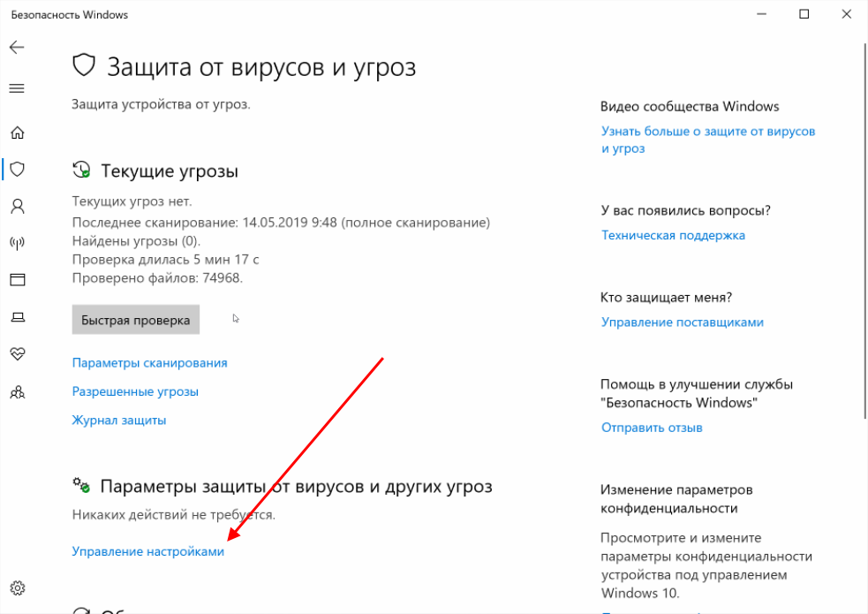The image size is (868, 614).
Task: Open Управление поставщиками link
Action: click(683, 322)
